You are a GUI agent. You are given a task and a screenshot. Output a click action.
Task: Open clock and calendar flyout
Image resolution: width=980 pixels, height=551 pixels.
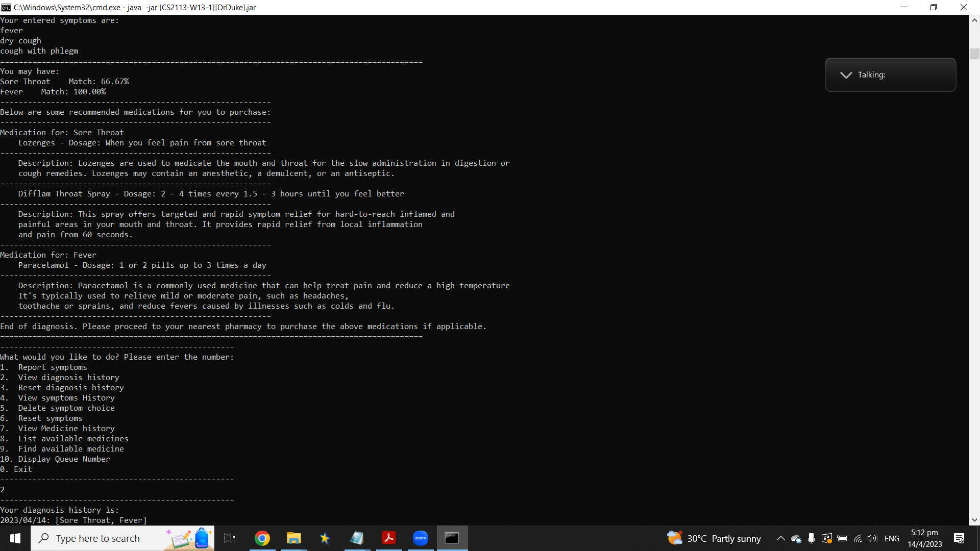tap(924, 538)
